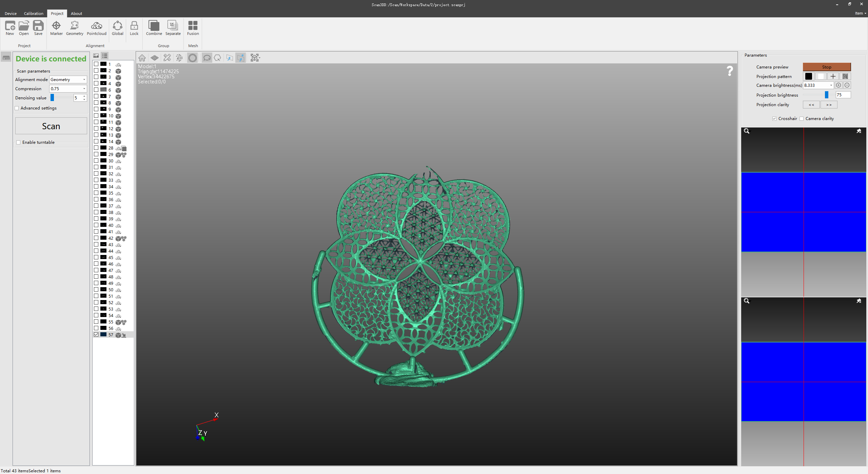
Task: Open the bounding box view dropdown arrow
Action: coord(259,58)
